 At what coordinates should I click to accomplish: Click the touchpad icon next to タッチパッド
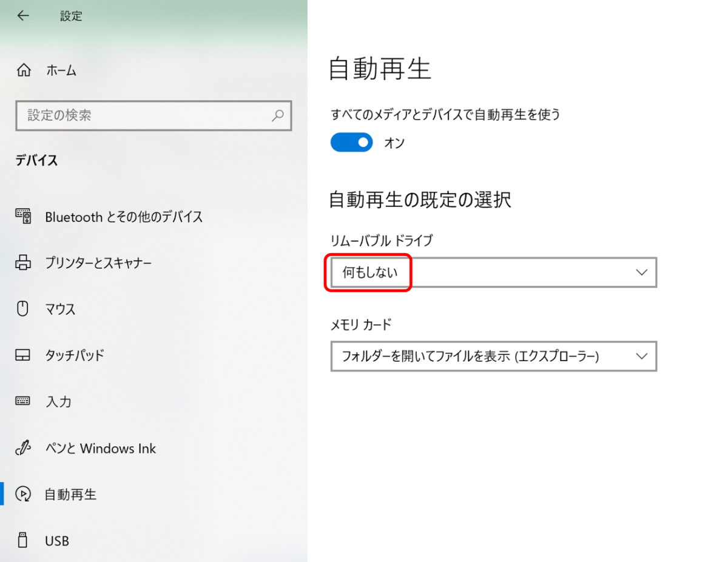point(22,356)
